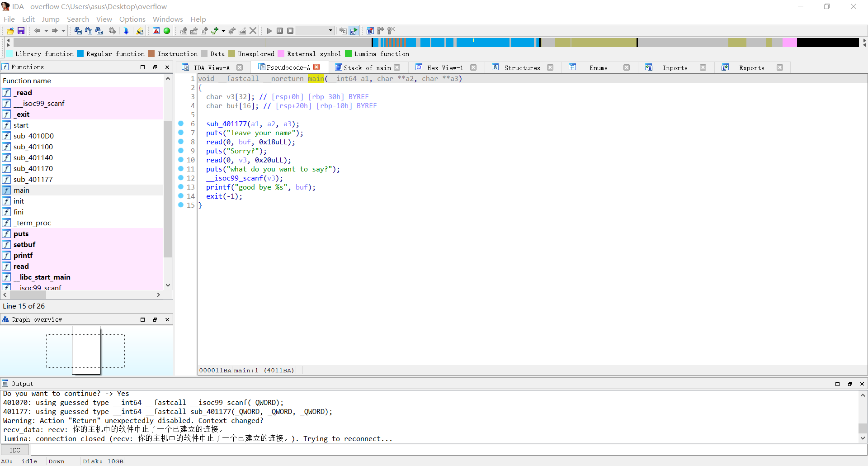Image resolution: width=868 pixels, height=466 pixels.
Task: Switch to the Imports tab
Action: [675, 68]
